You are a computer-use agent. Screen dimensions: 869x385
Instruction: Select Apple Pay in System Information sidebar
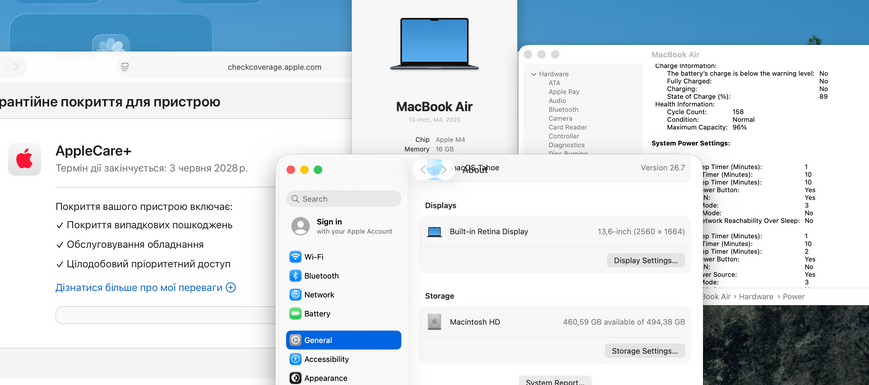point(564,92)
